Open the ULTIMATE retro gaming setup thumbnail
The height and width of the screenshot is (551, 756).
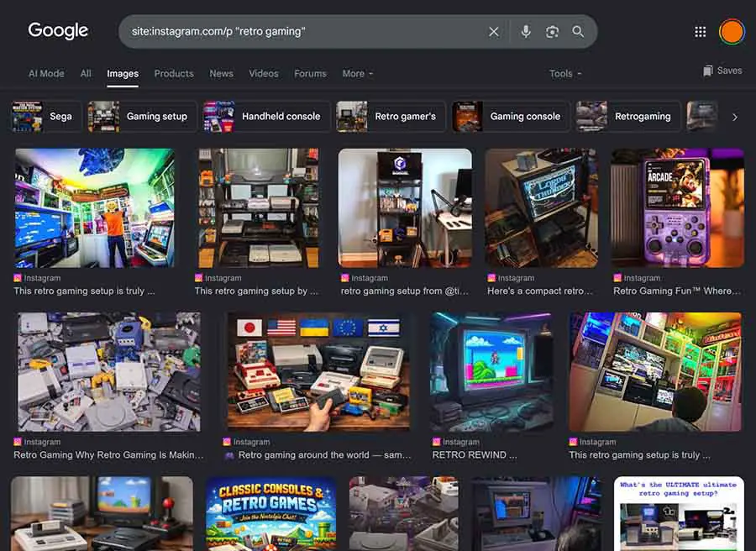tap(679, 513)
